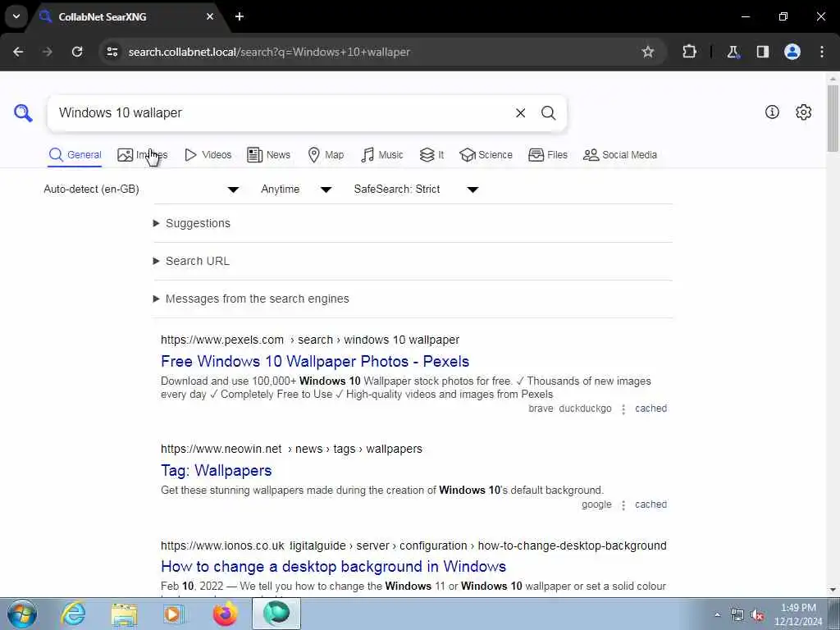Open Chrome three-dot menu

point(822,52)
